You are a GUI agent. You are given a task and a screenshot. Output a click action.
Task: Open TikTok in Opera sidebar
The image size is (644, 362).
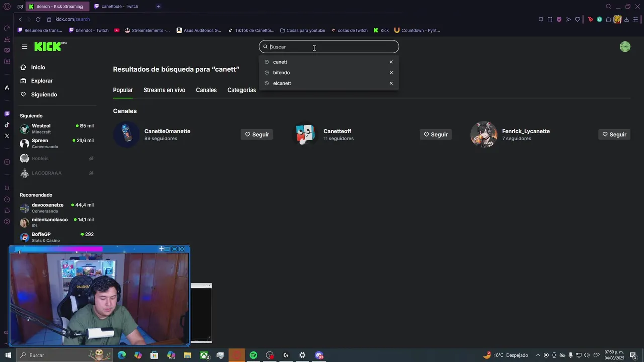(x=7, y=125)
